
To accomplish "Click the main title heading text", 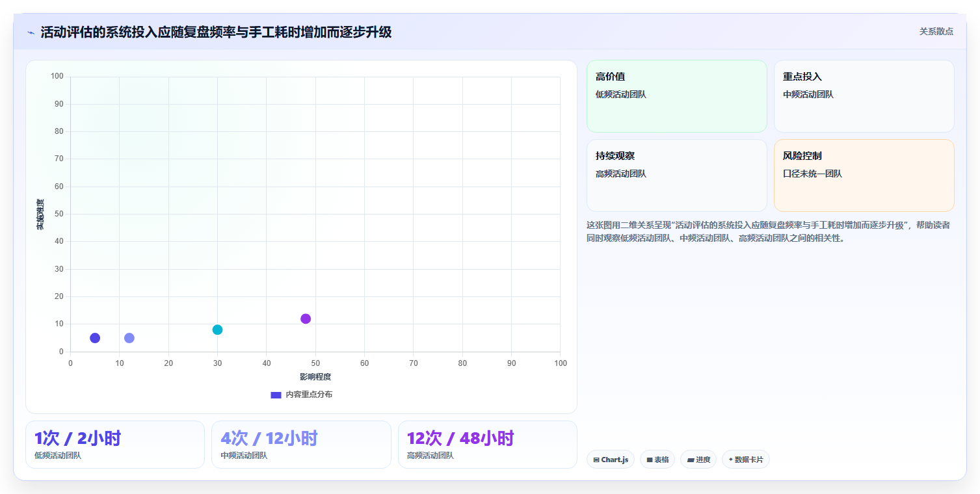I will (x=216, y=32).
